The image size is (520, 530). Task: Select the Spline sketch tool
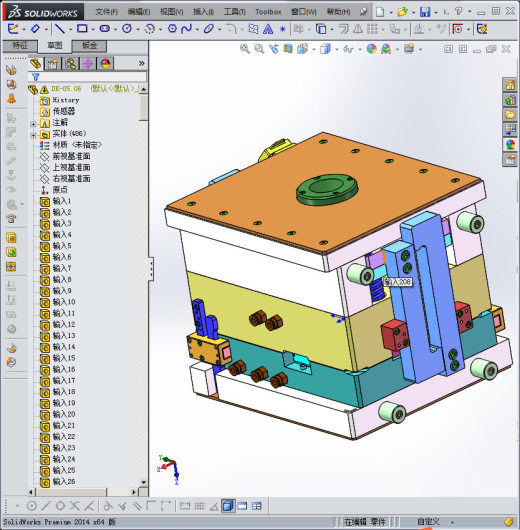[x=186, y=29]
